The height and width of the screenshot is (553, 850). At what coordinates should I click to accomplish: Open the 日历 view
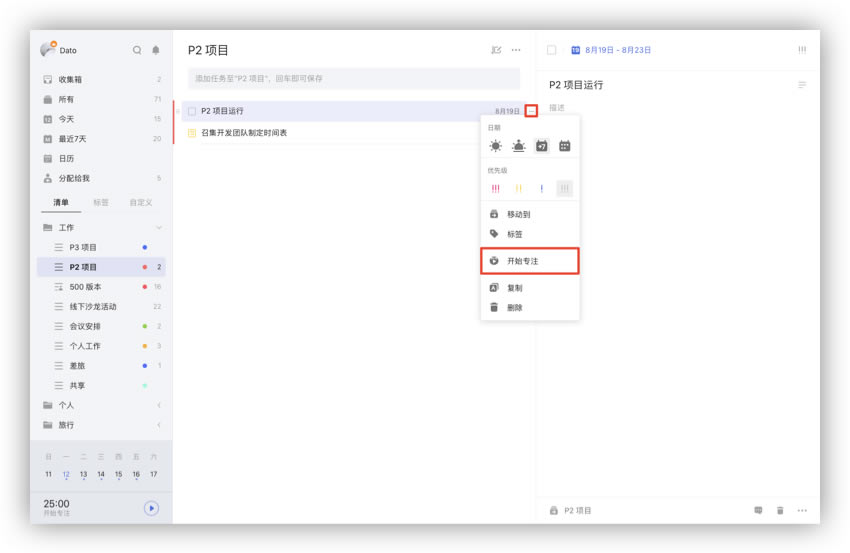point(101,158)
